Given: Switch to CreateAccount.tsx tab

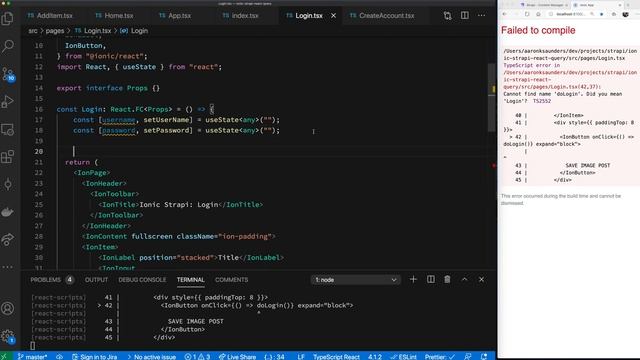Looking at the screenshot, I should pyautogui.click(x=382, y=16).
